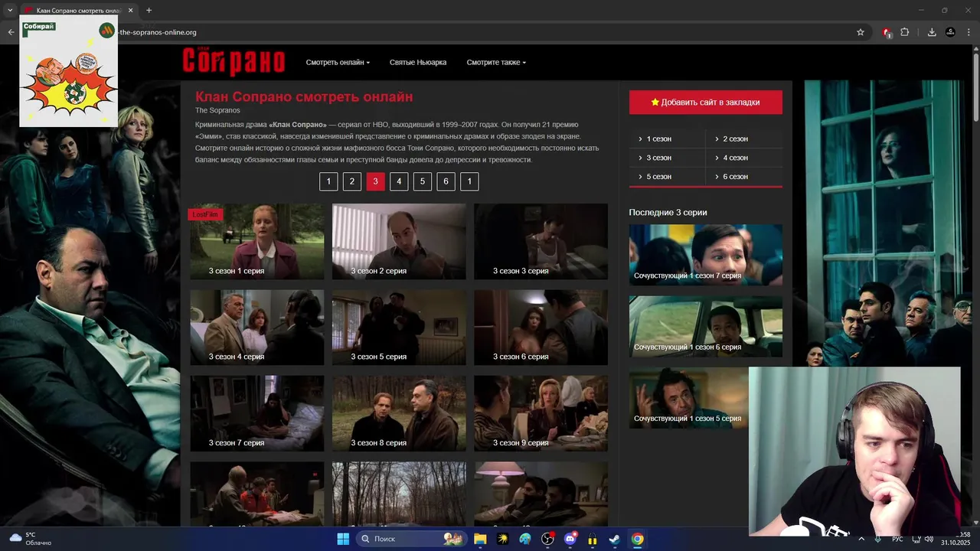Open Google Chrome from the taskbar
This screenshot has width=980, height=551.
(x=637, y=539)
